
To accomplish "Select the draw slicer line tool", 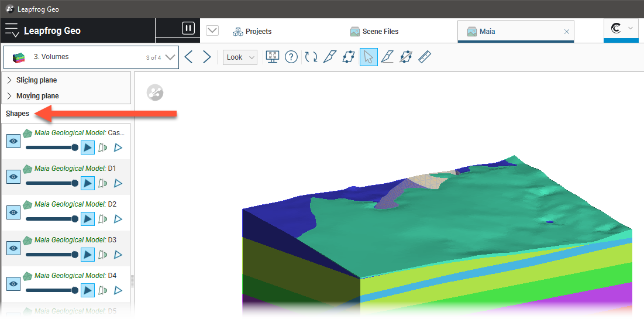I will pyautogui.click(x=330, y=57).
